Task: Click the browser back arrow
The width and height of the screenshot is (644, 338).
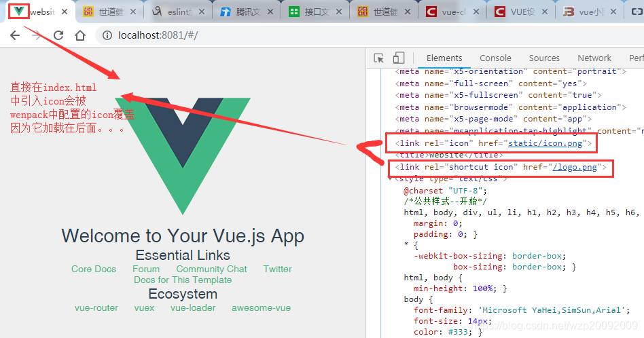Action: click(x=15, y=36)
